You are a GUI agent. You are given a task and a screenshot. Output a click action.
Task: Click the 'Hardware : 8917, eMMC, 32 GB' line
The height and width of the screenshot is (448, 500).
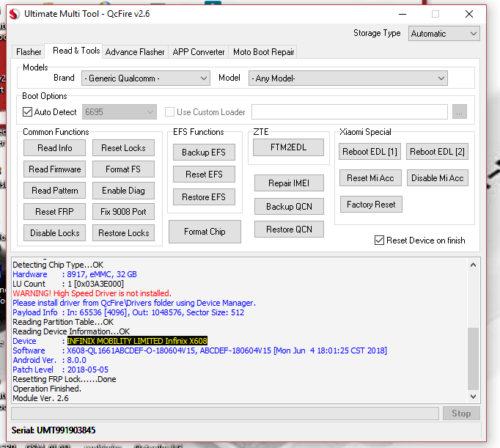[x=75, y=274]
